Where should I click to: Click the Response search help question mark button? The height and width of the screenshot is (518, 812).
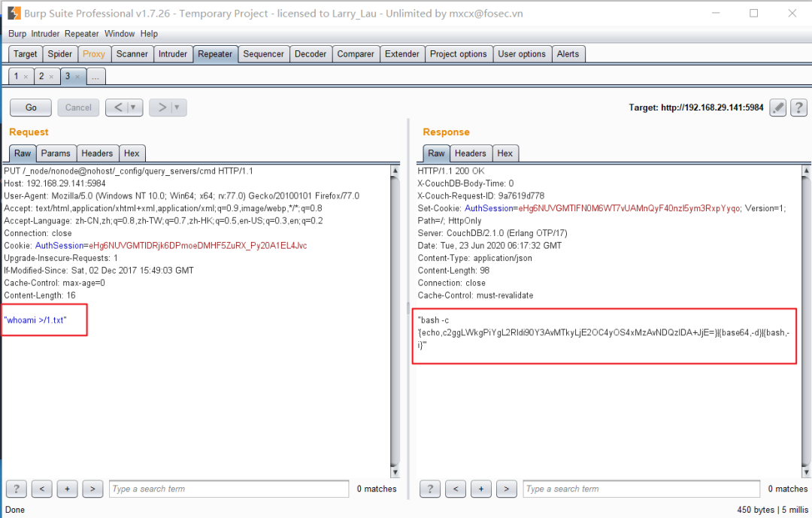coord(430,489)
